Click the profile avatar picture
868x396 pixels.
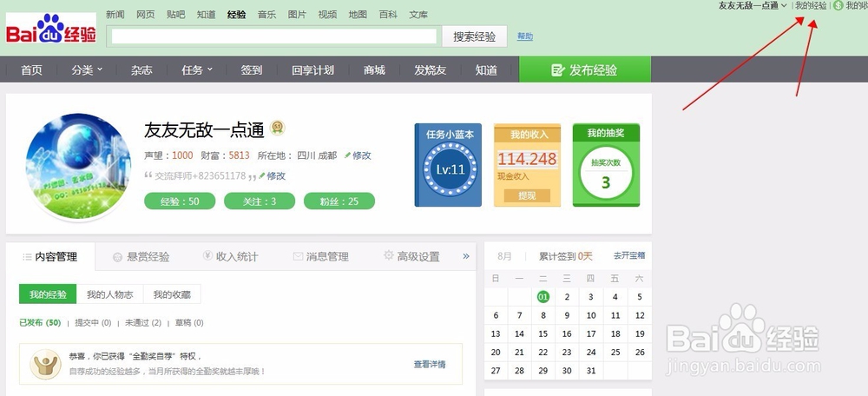(x=78, y=166)
